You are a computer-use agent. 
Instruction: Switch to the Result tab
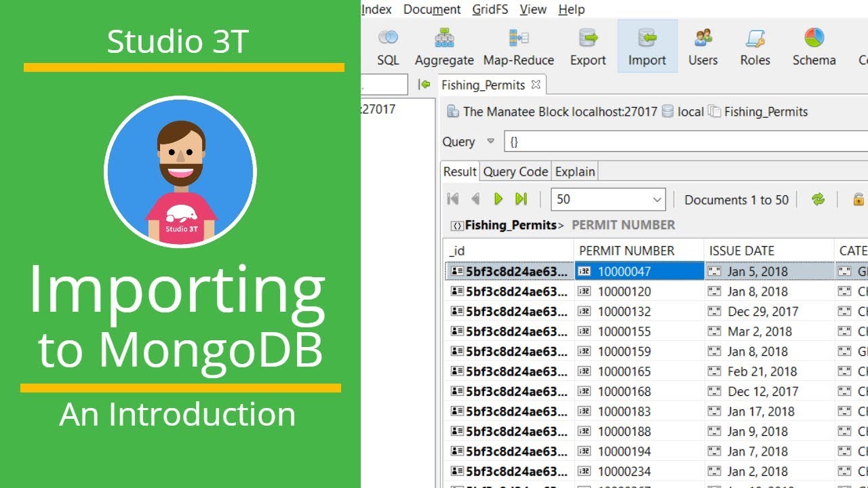click(x=460, y=171)
